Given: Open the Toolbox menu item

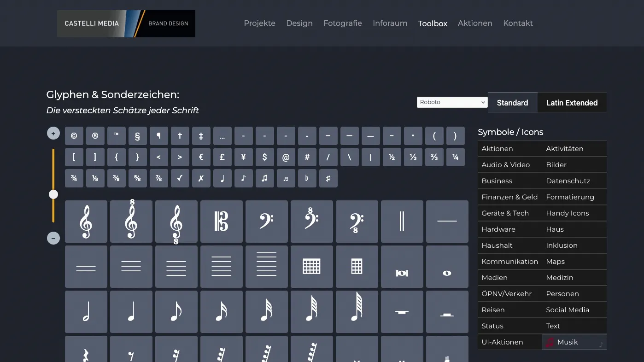Looking at the screenshot, I should coord(433,23).
